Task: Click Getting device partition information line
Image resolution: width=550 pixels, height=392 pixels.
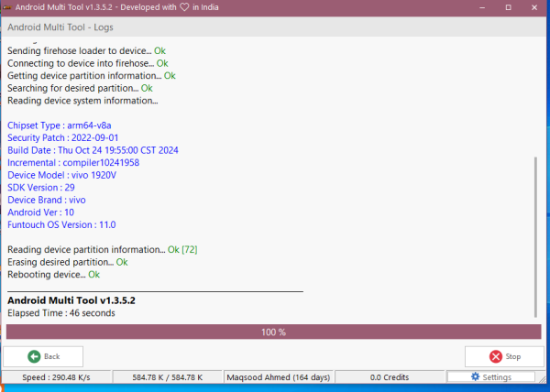Action: 92,76
